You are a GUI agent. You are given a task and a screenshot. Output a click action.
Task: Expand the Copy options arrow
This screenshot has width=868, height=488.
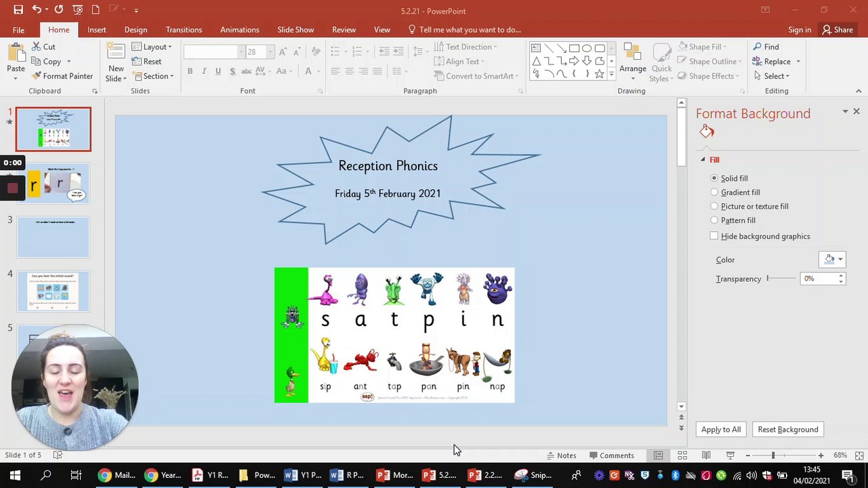(68, 62)
